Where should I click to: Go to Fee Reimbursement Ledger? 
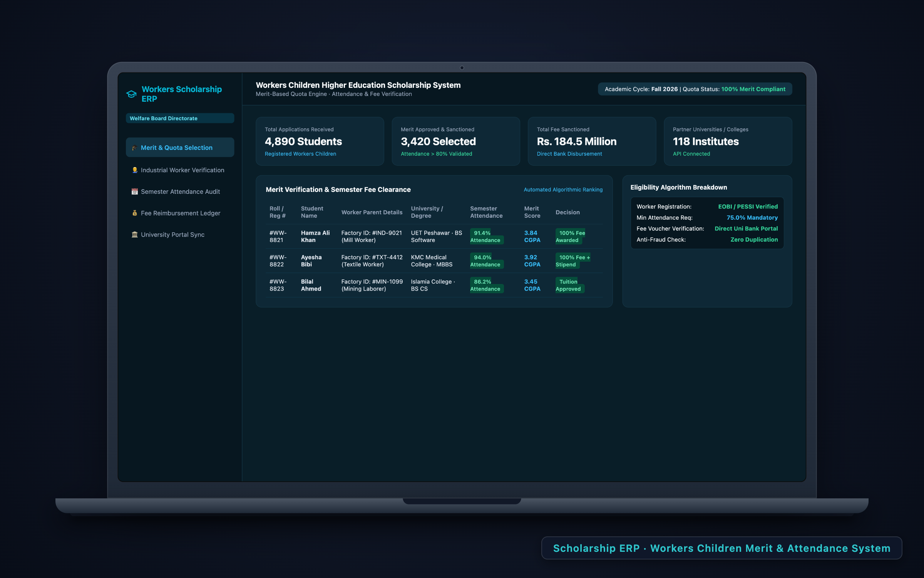(180, 213)
